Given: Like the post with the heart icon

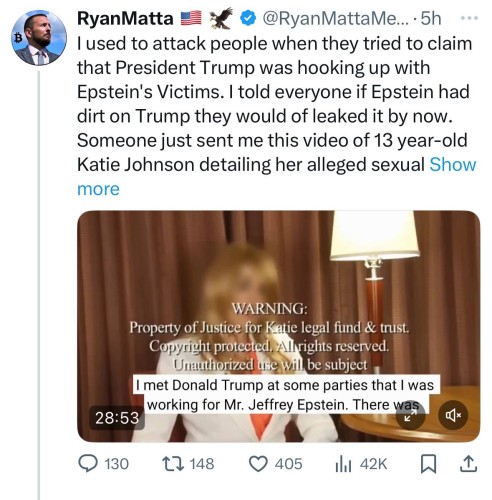Looking at the screenshot, I should 258,464.
